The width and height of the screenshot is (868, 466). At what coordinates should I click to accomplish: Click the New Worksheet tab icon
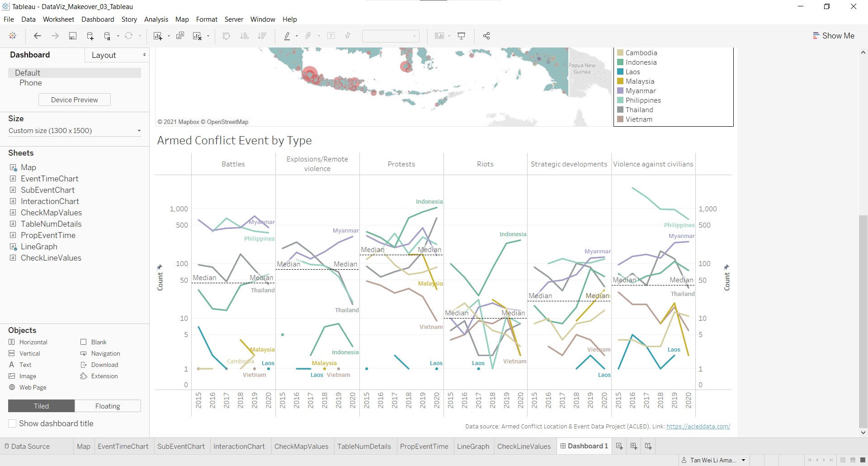619,447
